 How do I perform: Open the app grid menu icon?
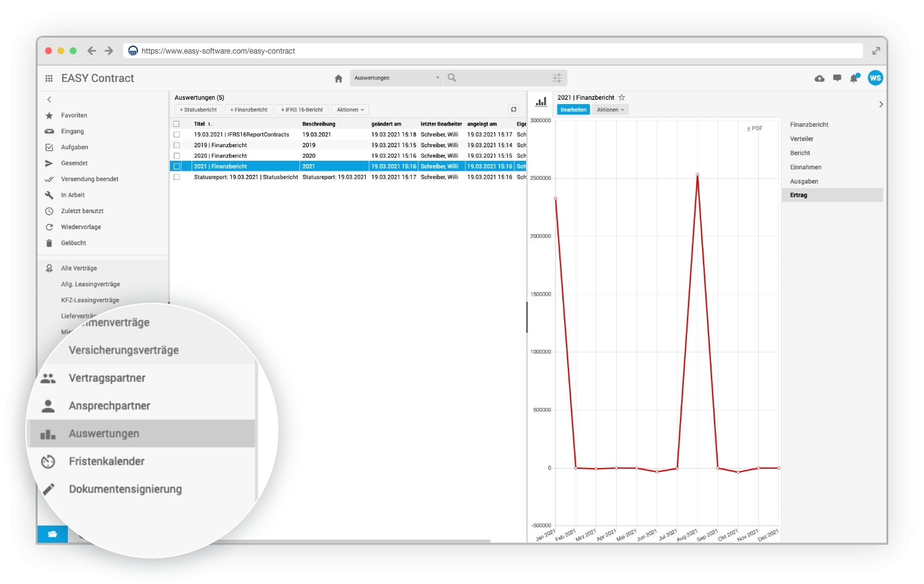(49, 78)
